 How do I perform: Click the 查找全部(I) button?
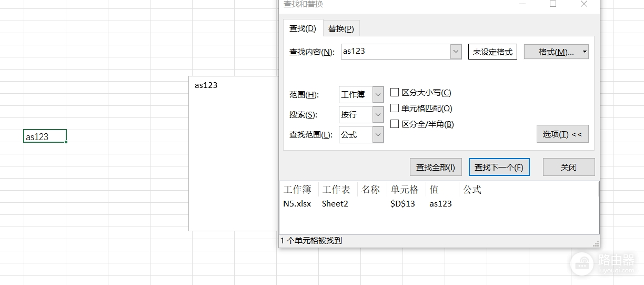[436, 167]
